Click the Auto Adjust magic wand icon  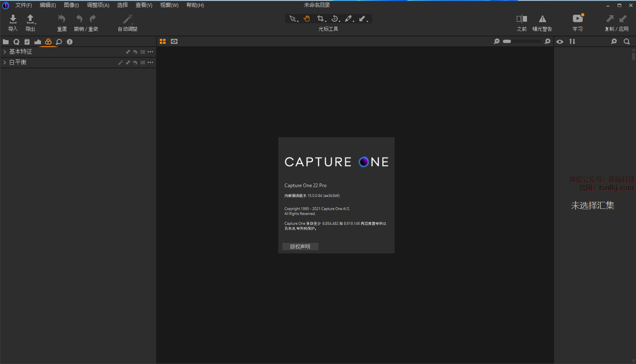pyautogui.click(x=128, y=19)
